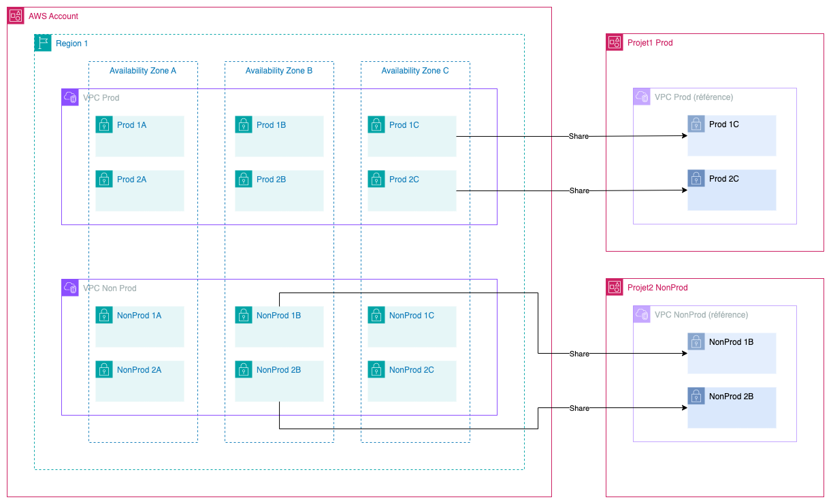831x504 pixels.
Task: Select the Prod 1B subnet label
Action: (272, 125)
